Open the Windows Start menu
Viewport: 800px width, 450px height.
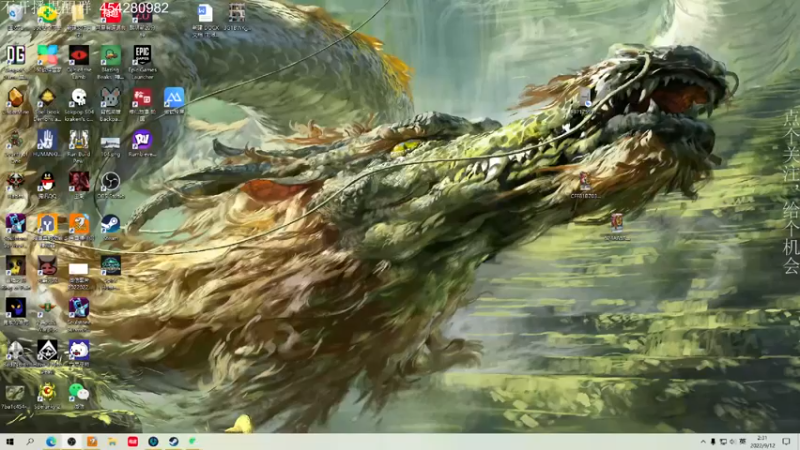click(x=10, y=442)
